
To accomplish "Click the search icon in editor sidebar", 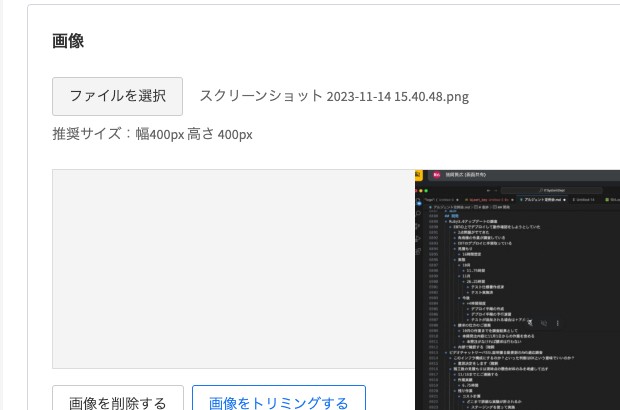I will [x=418, y=214].
